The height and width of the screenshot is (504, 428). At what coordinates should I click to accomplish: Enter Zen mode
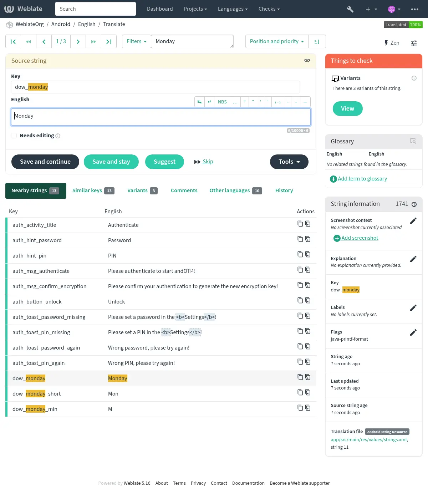[x=392, y=43]
